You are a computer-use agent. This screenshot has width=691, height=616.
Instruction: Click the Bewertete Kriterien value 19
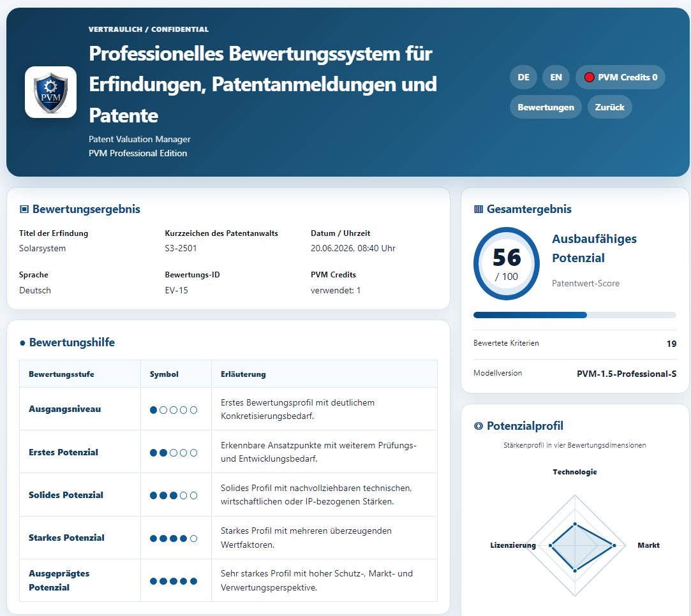pos(671,344)
